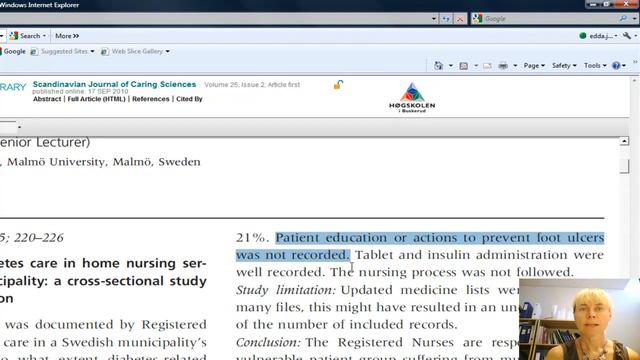The width and height of the screenshot is (640, 360).
Task: Open the Tools menu
Action: pyautogui.click(x=595, y=66)
